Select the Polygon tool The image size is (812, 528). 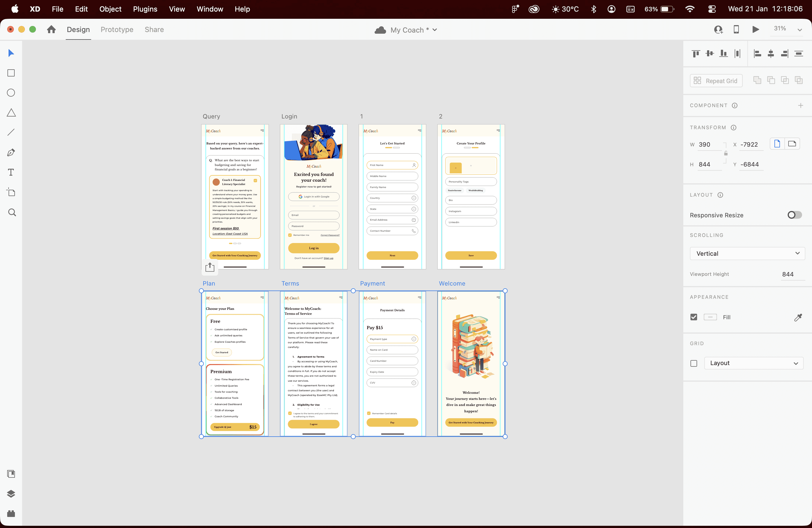11,113
